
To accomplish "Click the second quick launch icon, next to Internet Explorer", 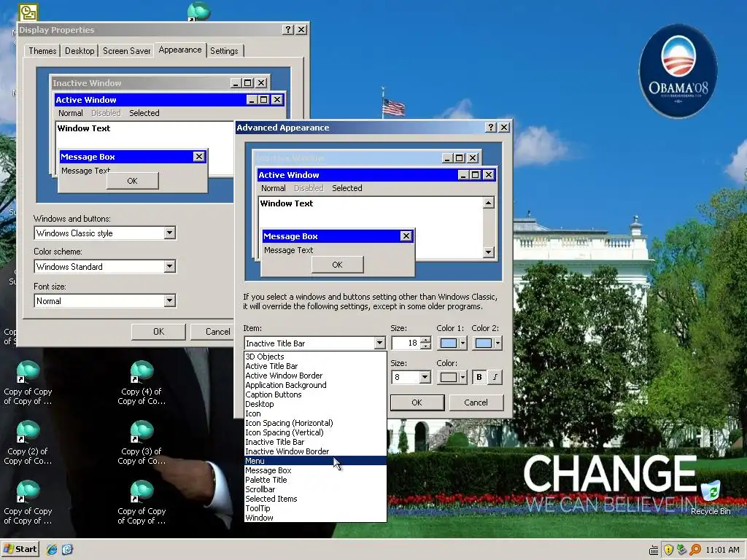I will tap(67, 550).
